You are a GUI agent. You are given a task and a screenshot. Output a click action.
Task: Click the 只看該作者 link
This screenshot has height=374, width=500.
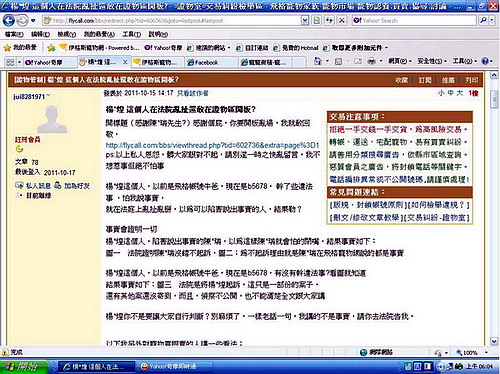point(192,93)
